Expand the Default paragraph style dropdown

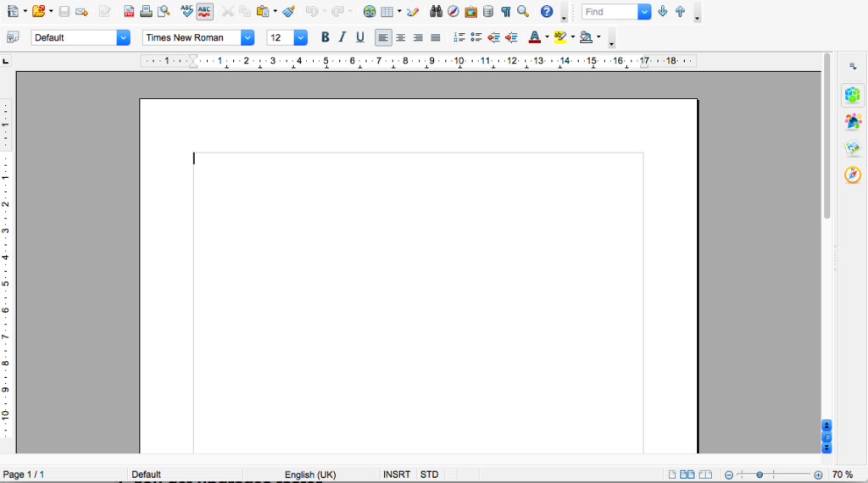coord(123,37)
